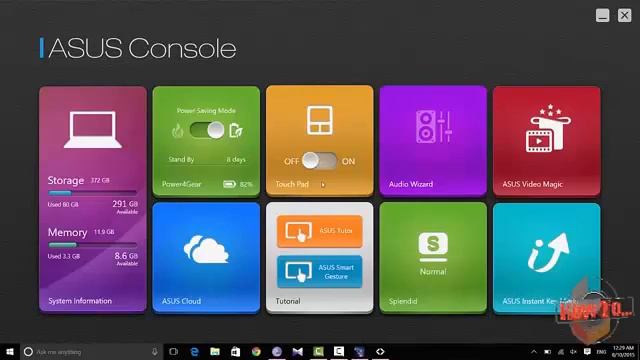Screen dimensions: 640x360
Task: Click the Used 3.3 GB text
Action: 64,256
